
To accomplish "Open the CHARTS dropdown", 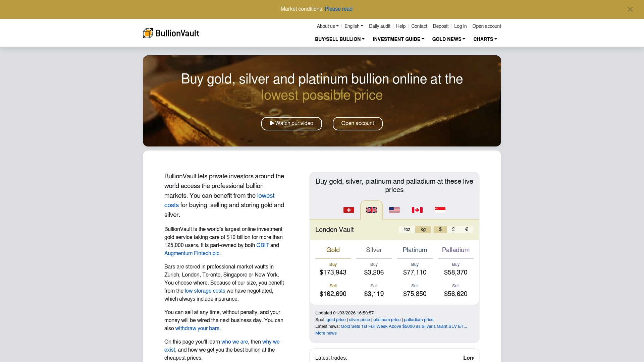I will 485,39.
